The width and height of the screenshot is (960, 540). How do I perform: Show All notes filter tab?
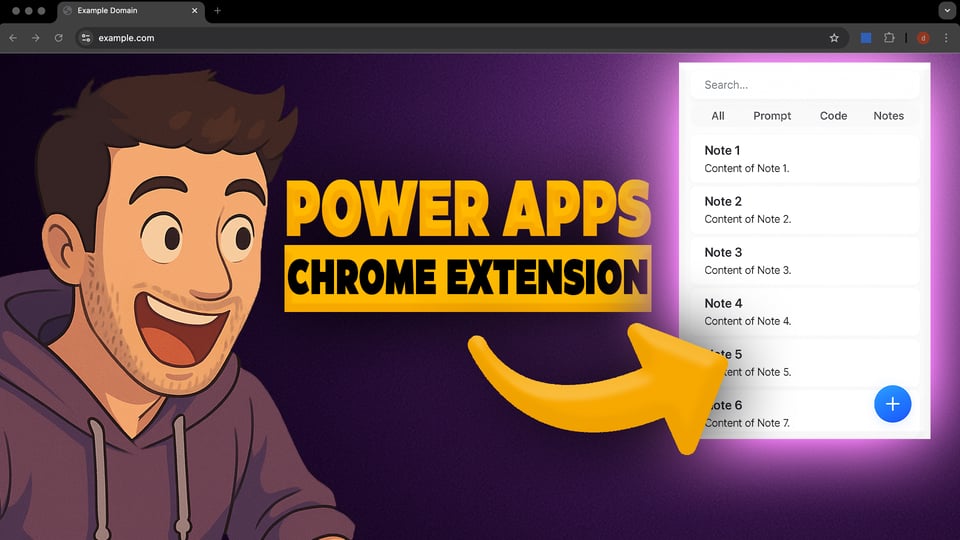tap(718, 116)
